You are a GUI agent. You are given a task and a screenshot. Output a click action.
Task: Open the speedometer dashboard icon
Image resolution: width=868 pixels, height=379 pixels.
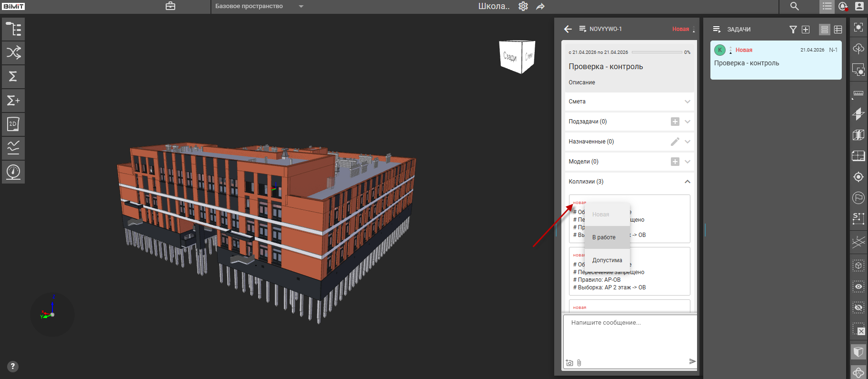coord(13,172)
